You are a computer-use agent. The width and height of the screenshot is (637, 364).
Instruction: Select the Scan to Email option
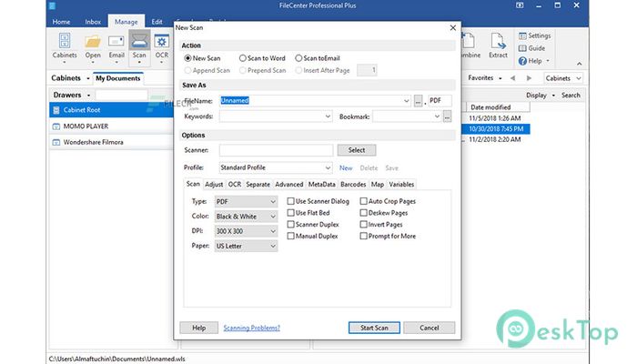(298, 58)
